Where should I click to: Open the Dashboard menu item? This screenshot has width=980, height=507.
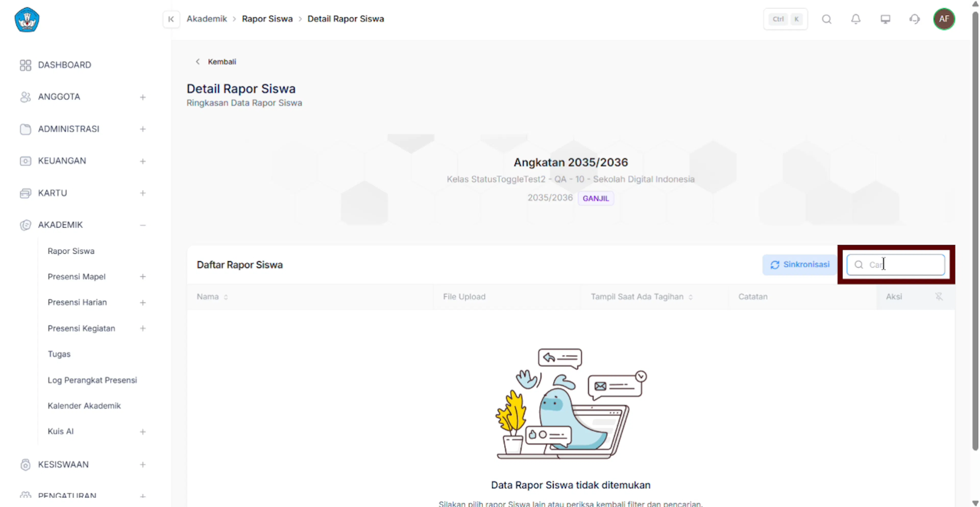click(65, 65)
